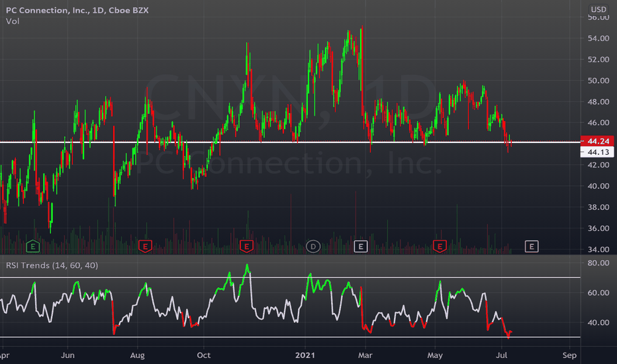617x364 pixels.
Task: Click the Mar time axis label
Action: click(365, 355)
